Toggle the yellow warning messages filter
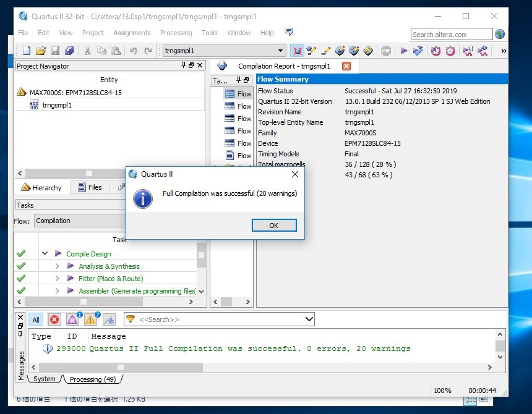 pyautogui.click(x=91, y=319)
